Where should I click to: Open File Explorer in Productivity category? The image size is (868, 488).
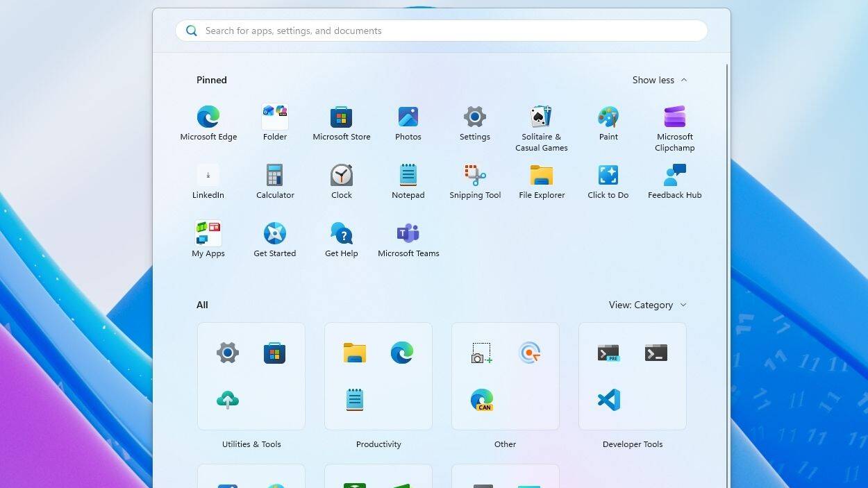(355, 353)
